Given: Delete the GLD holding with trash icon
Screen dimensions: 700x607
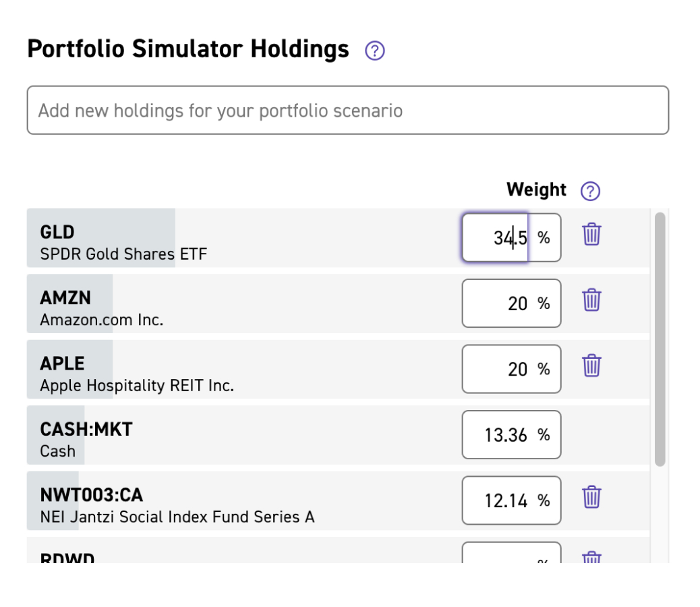Looking at the screenshot, I should (x=591, y=235).
